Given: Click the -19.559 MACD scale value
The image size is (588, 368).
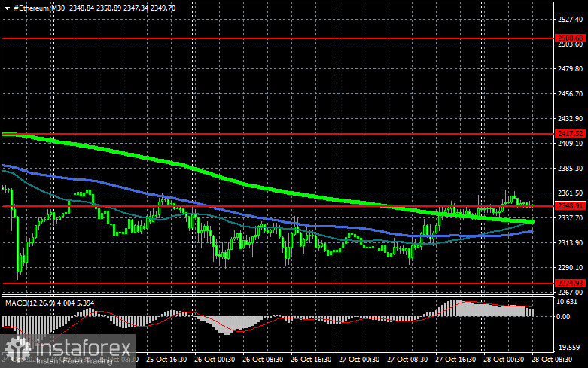Looking at the screenshot, I should click(568, 348).
